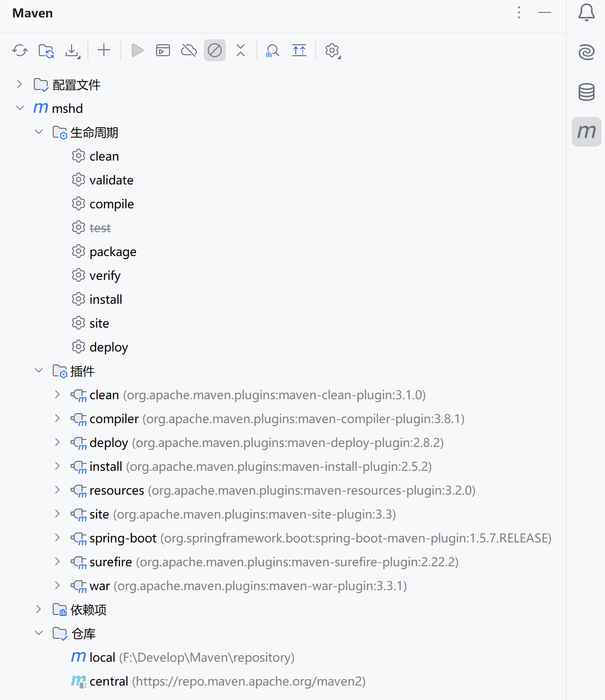The height and width of the screenshot is (700, 605).
Task: Expand the site plugin node
Action: tap(57, 514)
